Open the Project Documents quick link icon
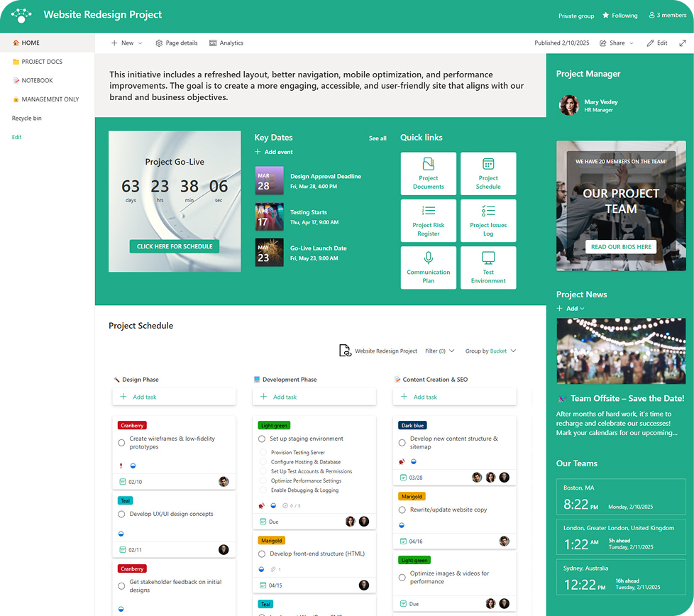 pos(429,164)
